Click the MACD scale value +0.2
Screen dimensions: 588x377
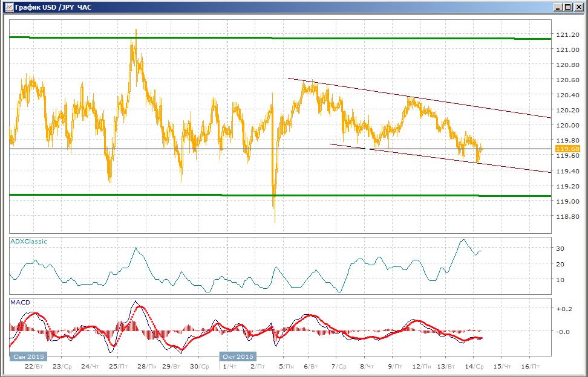564,309
